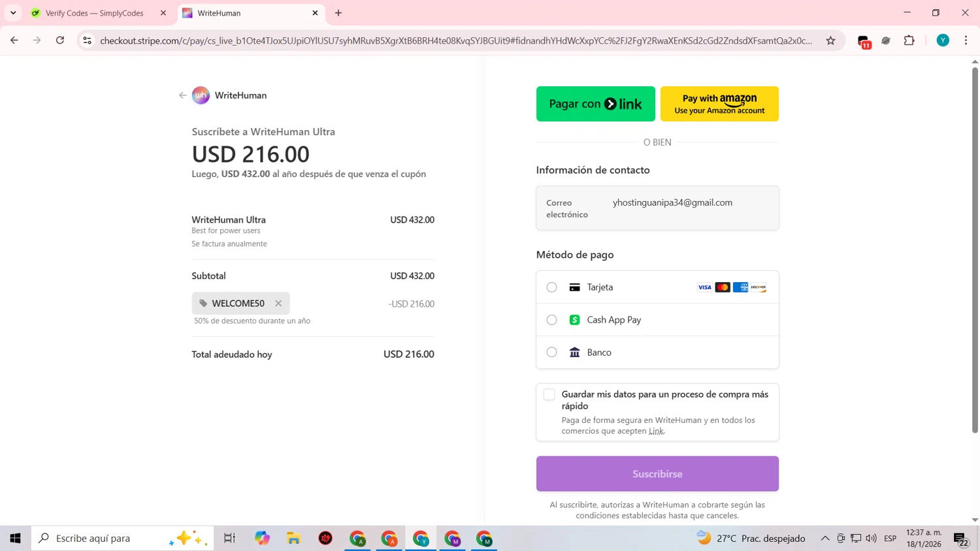980x551 pixels.
Task: Show hidden system tray icons
Action: pos(825,539)
